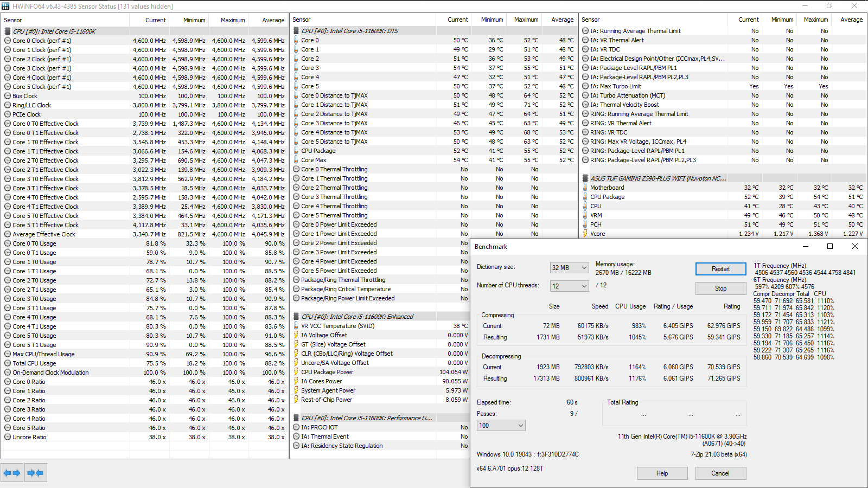Click the CPU chip icon beside Intel Core i5-11600K header

(x=8, y=31)
